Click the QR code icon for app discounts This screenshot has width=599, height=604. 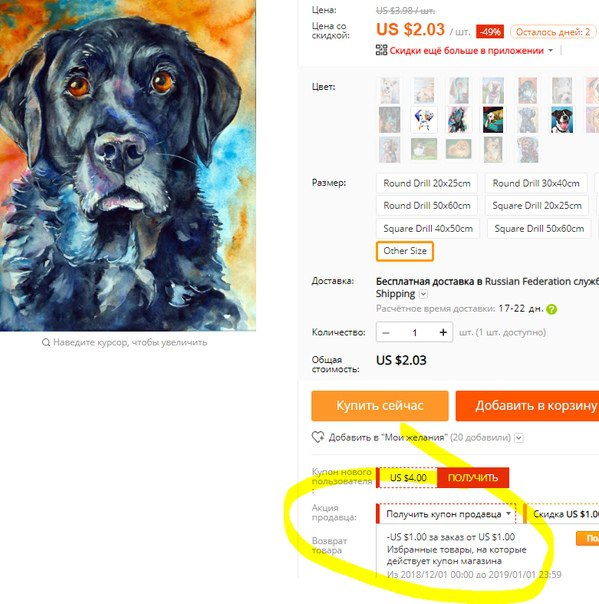tap(381, 50)
